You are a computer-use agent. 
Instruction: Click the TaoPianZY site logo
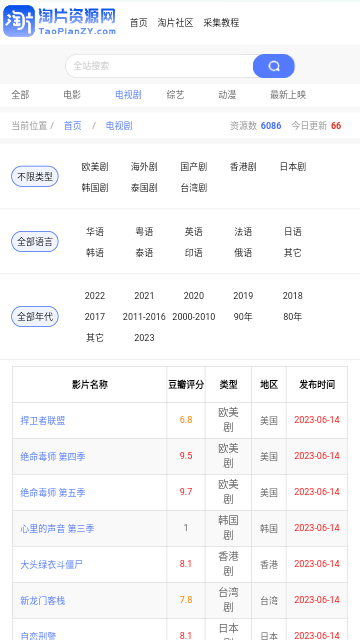[x=60, y=21]
